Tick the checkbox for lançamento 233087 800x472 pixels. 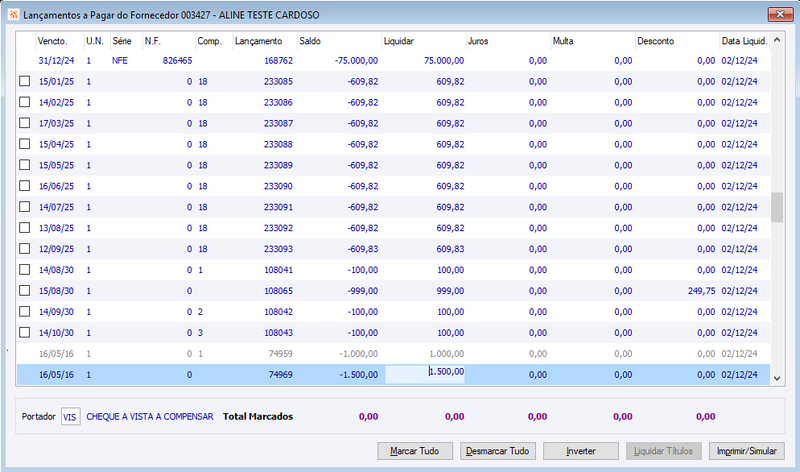tap(24, 123)
